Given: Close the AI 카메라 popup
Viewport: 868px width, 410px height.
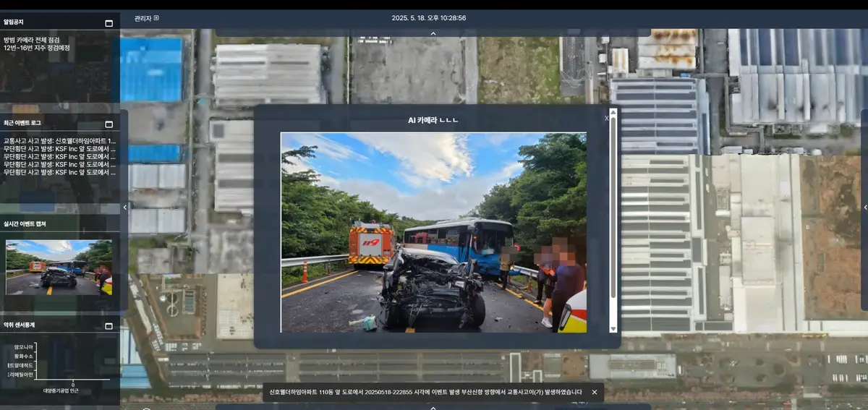Looking at the screenshot, I should coord(606,118).
